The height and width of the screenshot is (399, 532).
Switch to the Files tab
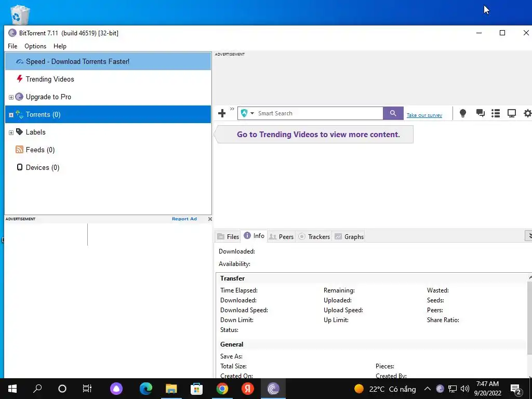click(228, 236)
